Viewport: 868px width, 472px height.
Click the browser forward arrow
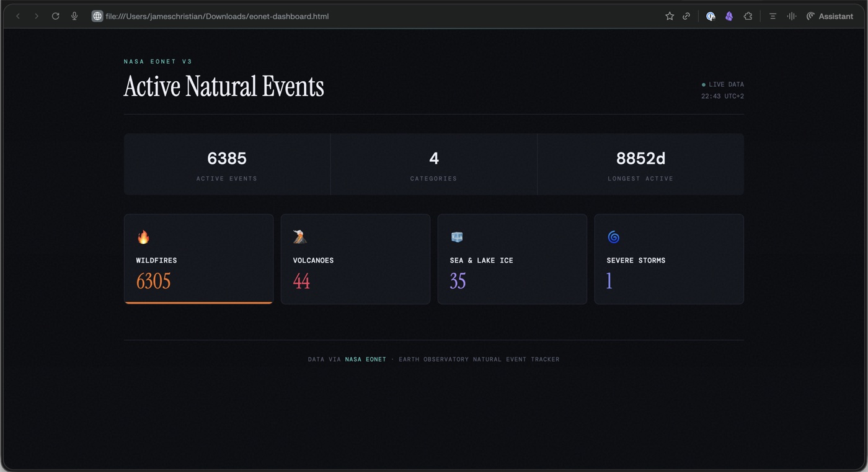[x=37, y=16]
